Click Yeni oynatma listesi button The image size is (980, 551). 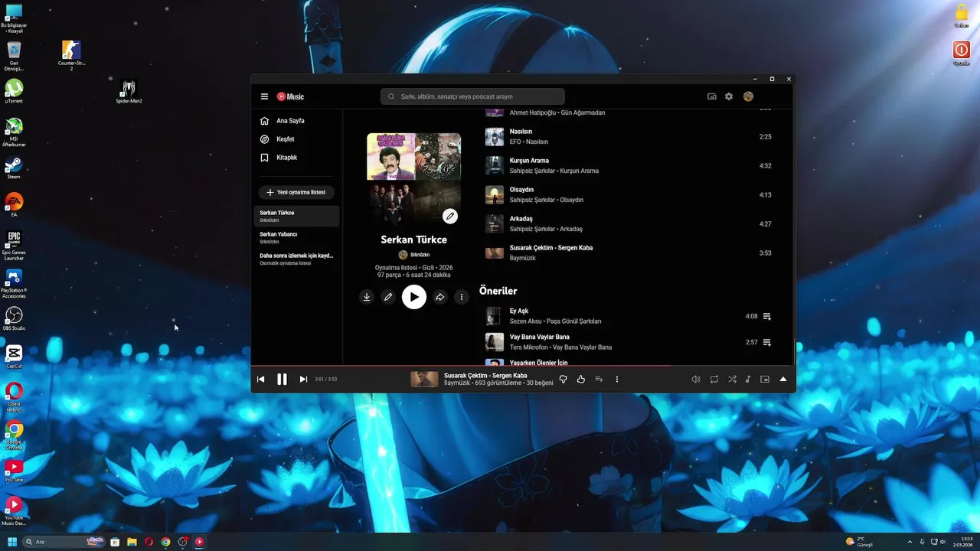pyautogui.click(x=296, y=192)
